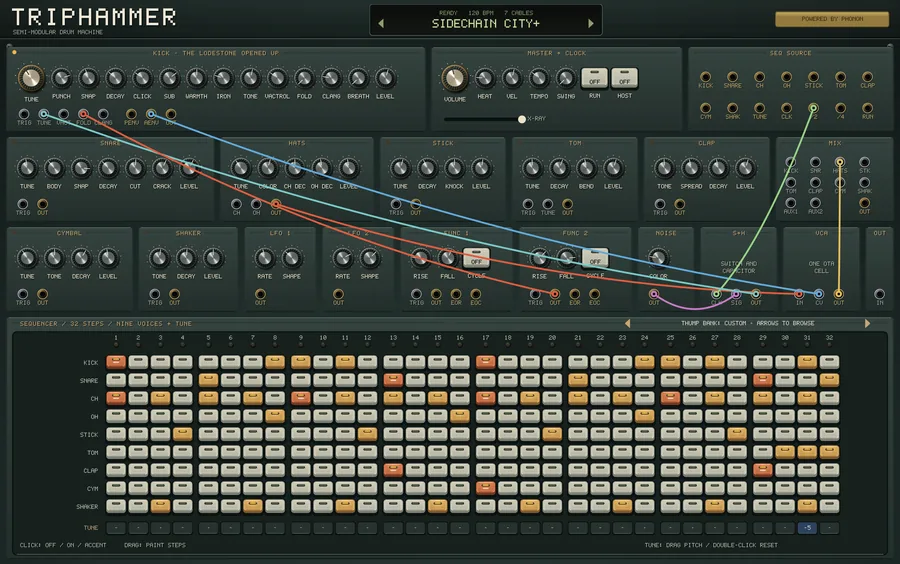Browse next thump bank arrow
Screen dimensions: 900x564
point(867,323)
